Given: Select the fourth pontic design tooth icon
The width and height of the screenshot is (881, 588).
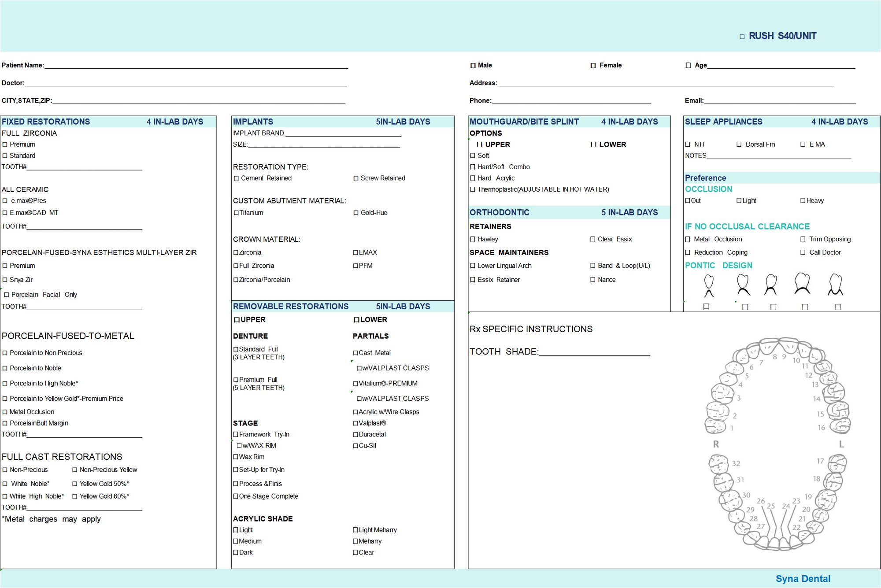Looking at the screenshot, I should [x=802, y=283].
